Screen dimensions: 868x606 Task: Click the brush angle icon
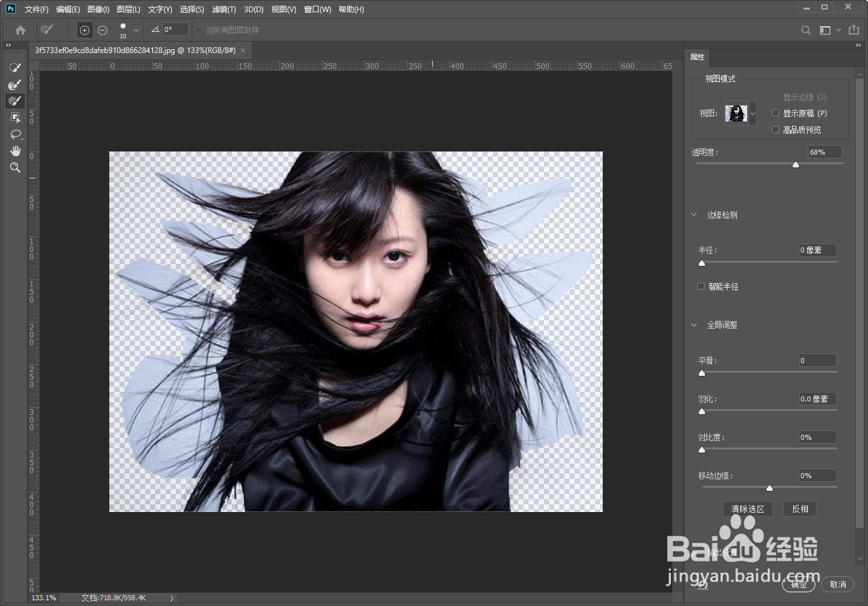[155, 29]
